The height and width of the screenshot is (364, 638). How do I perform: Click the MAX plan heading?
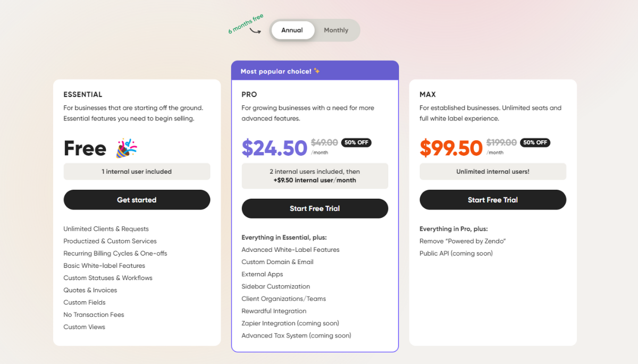[427, 94]
